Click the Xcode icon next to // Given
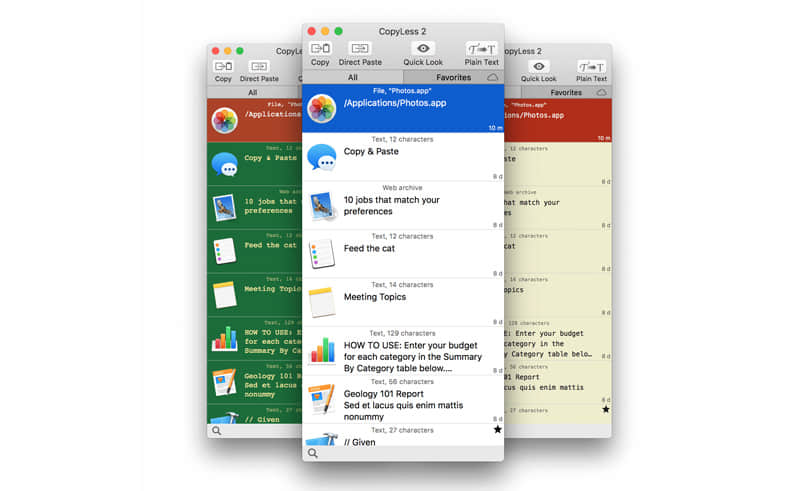The height and width of the screenshot is (491, 800). pos(322,439)
